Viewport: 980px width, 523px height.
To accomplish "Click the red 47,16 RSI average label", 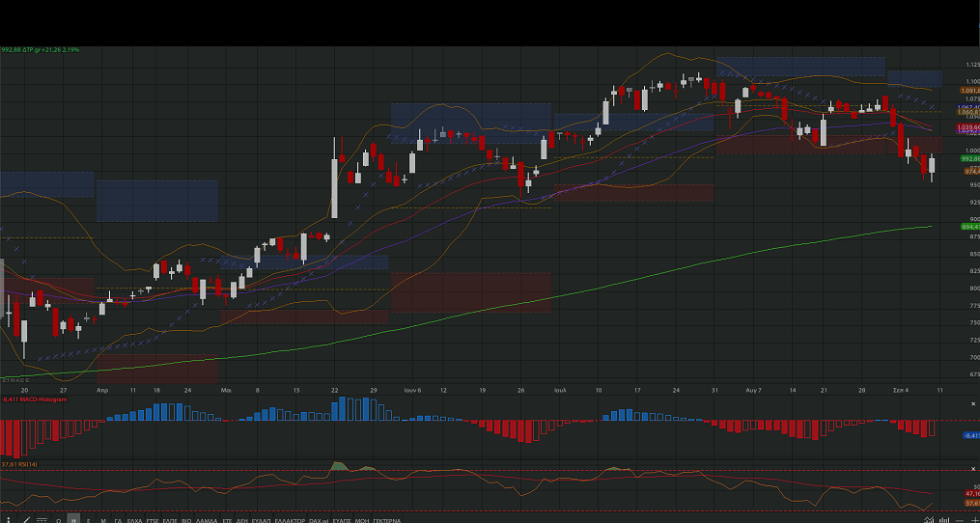I will coord(972,494).
